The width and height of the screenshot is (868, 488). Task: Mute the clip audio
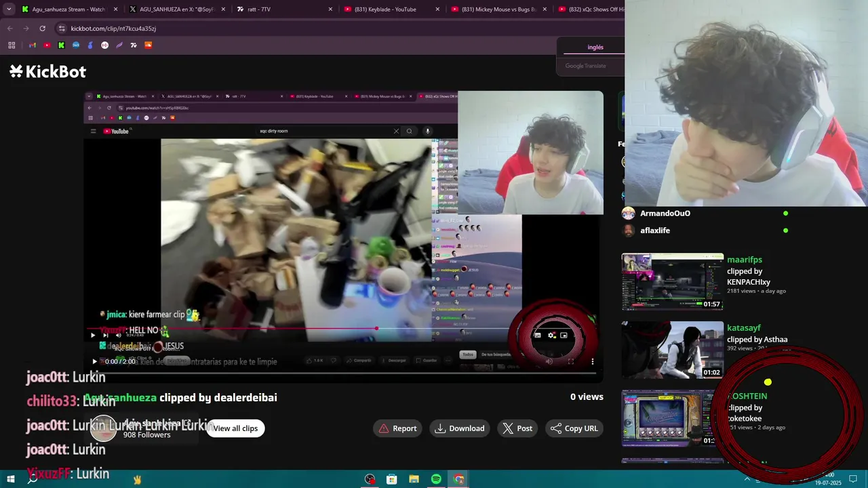(x=549, y=361)
